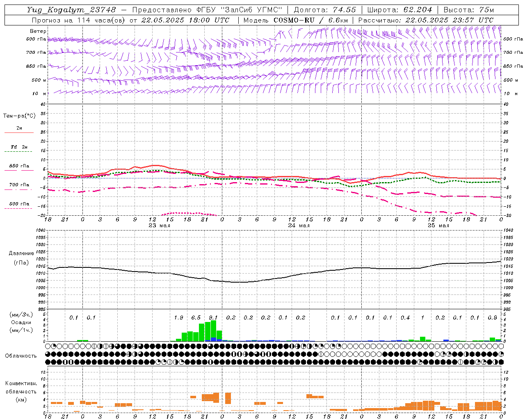Click the 23 мая date label
Viewport: 525px width, 420px height.
(159, 226)
